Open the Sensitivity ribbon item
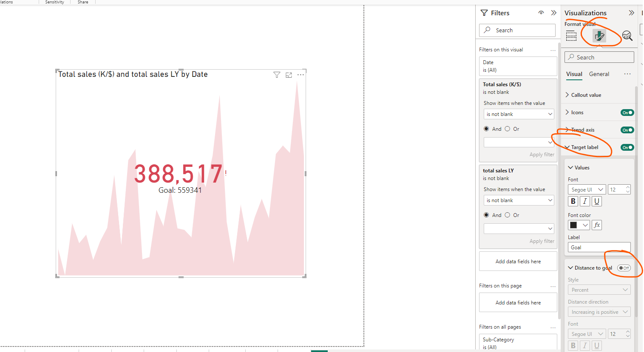Viewport: 644px width, 352px height. click(x=54, y=2)
